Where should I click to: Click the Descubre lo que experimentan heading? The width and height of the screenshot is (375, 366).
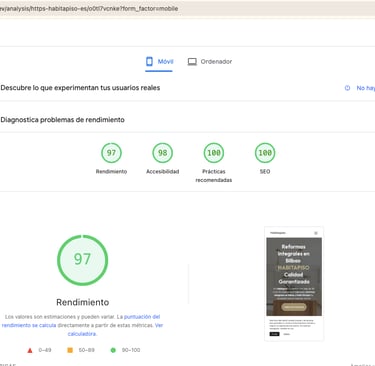pos(80,88)
